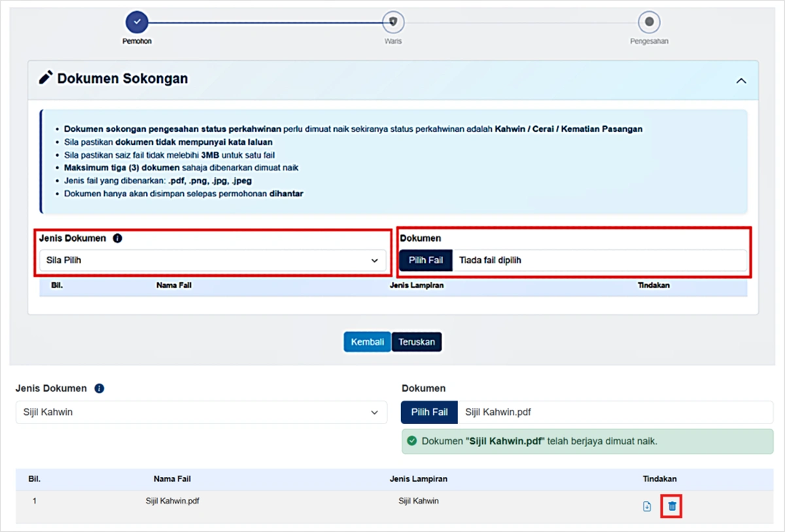Viewport: 785px width, 532px height.
Task: Download the uploaded Sijil Kahwin.pdf file
Action: [x=647, y=507]
